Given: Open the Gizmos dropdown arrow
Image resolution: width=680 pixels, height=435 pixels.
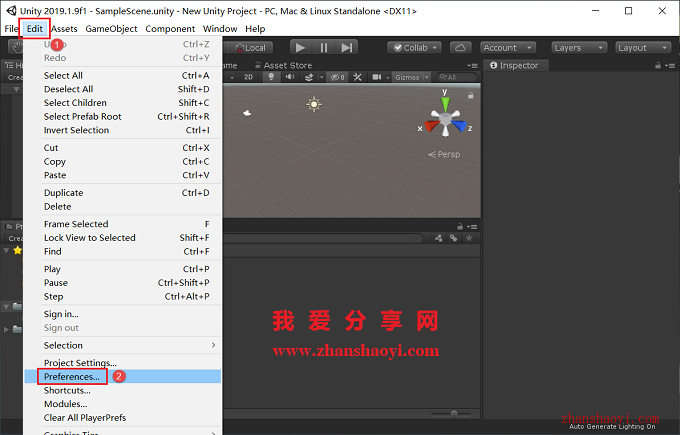Looking at the screenshot, I should (427, 77).
